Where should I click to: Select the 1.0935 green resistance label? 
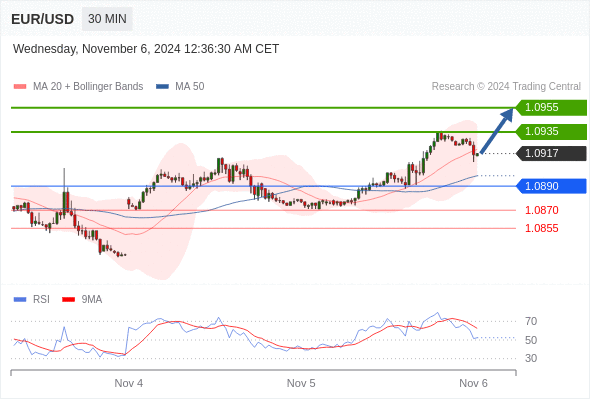click(551, 132)
